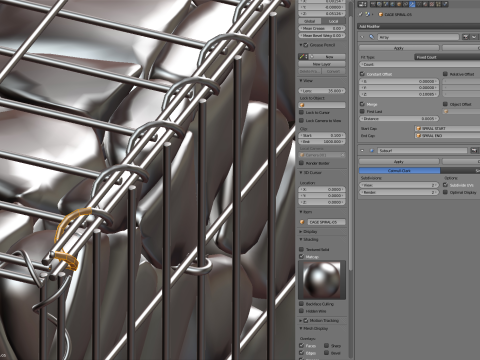Screen dimensions: 480x360
Task: Expand the Display panel
Action: pyautogui.click(x=301, y=232)
